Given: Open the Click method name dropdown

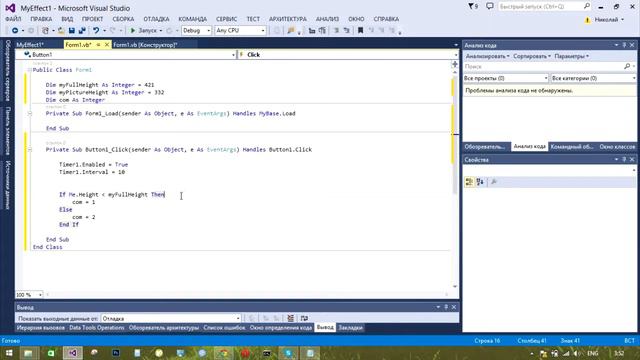Looking at the screenshot, I should (x=348, y=55).
